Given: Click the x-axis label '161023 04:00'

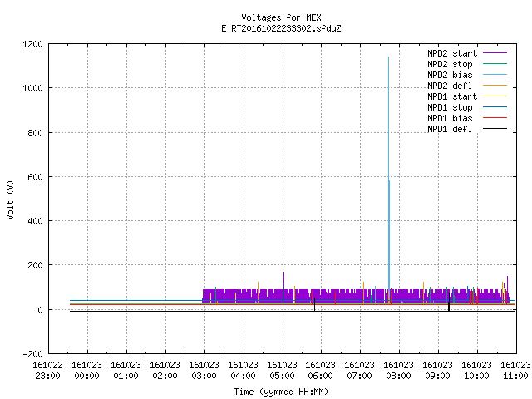Looking at the screenshot, I should (243, 371).
